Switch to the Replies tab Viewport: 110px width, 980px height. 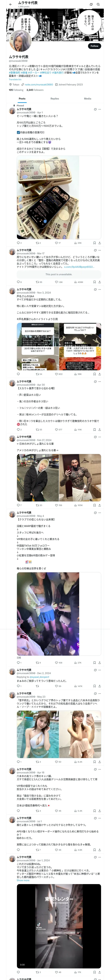pos(55,98)
